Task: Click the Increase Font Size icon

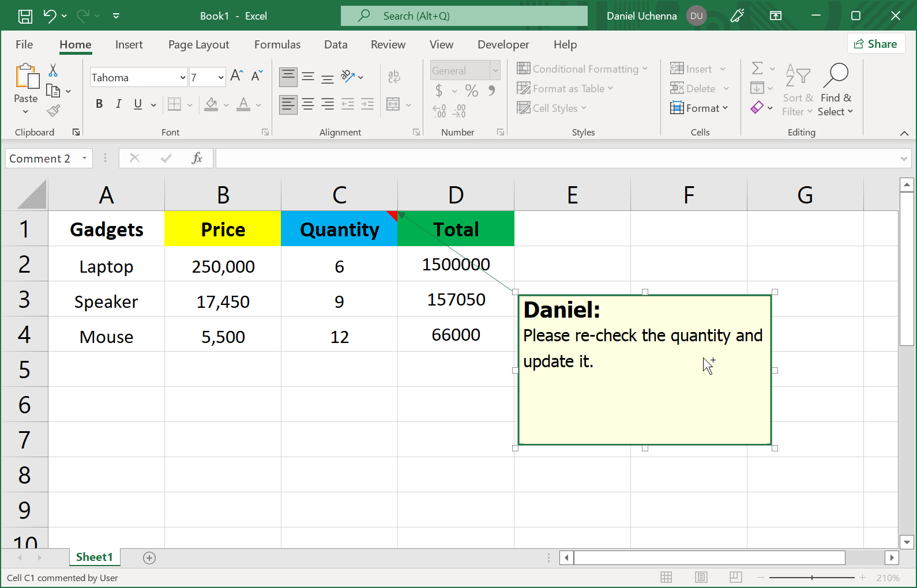Action: point(236,76)
